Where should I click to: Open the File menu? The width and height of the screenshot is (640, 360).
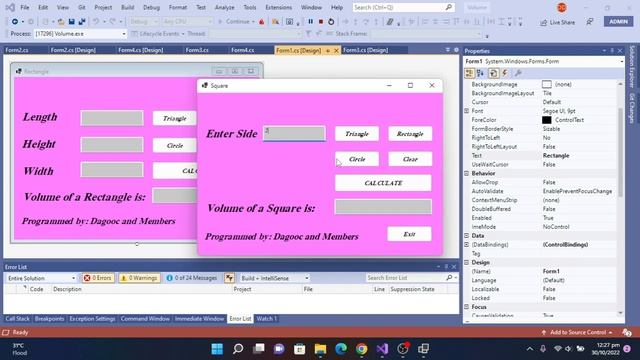(24, 7)
